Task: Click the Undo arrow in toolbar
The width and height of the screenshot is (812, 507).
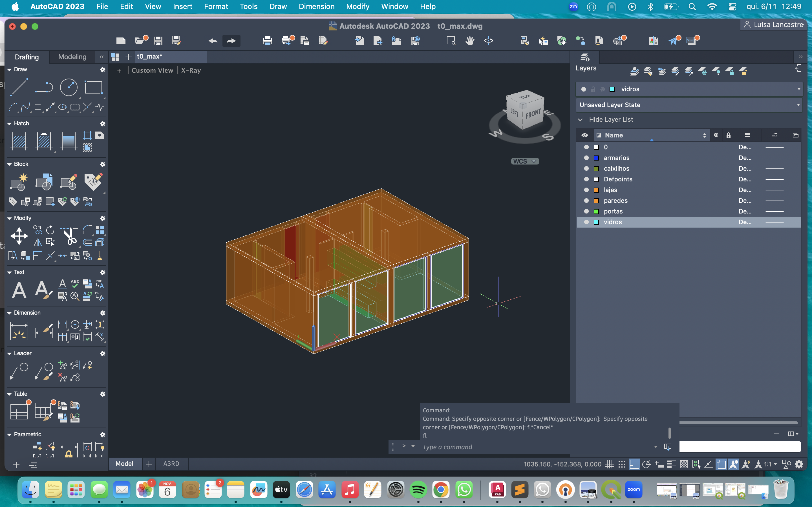Action: [213, 41]
